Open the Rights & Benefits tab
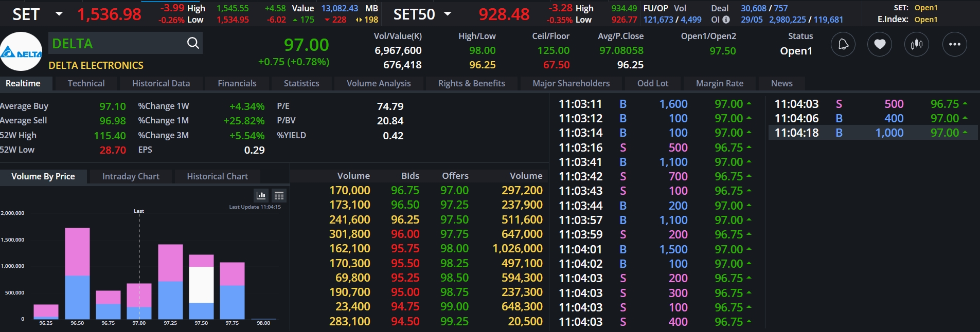 (472, 83)
